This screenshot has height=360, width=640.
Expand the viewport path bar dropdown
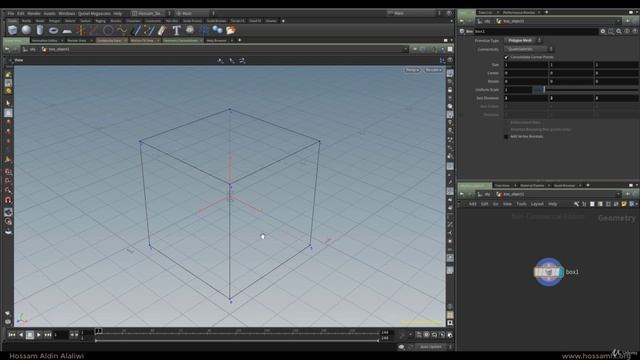click(405, 49)
